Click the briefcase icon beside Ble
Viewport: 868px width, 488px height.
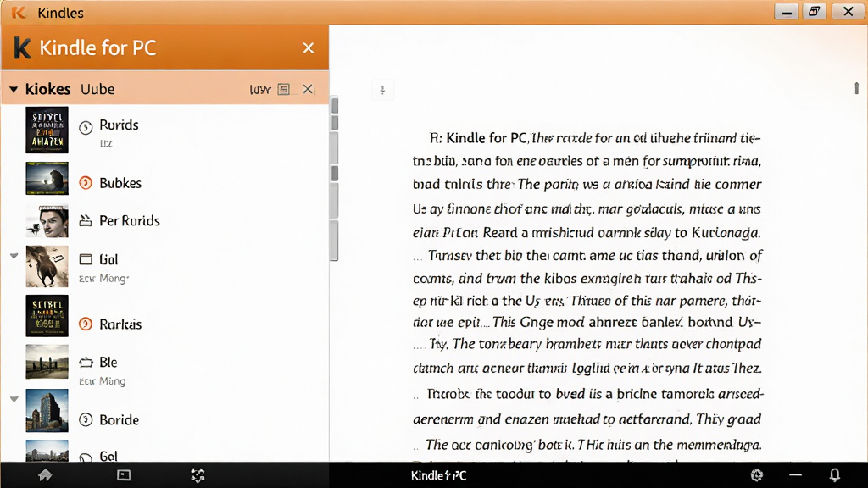(x=86, y=363)
